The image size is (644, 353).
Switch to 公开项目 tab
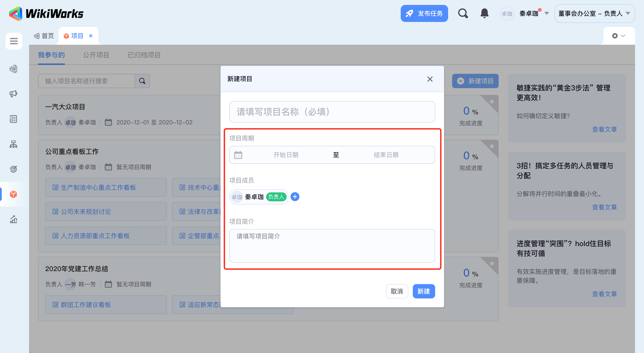[96, 55]
